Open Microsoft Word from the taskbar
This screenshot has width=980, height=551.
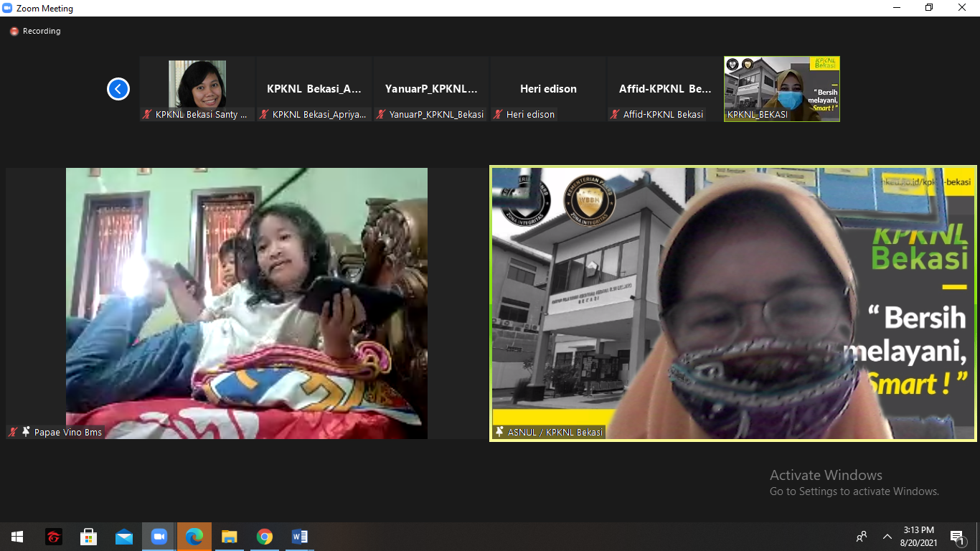click(x=300, y=537)
